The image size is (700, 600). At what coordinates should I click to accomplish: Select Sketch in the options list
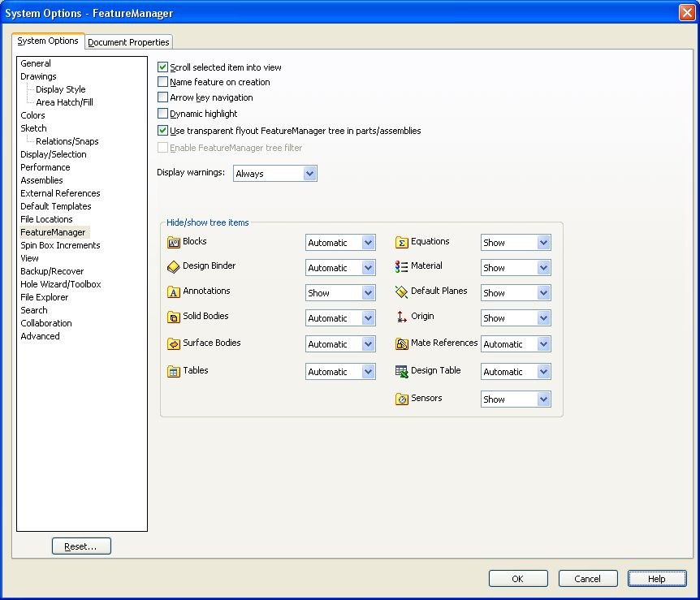click(33, 128)
